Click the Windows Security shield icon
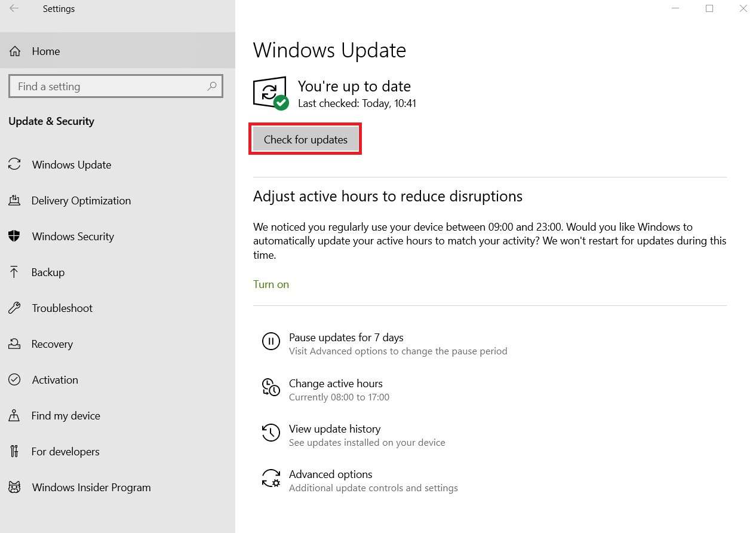Viewport: 756px width, 533px height. tap(14, 236)
